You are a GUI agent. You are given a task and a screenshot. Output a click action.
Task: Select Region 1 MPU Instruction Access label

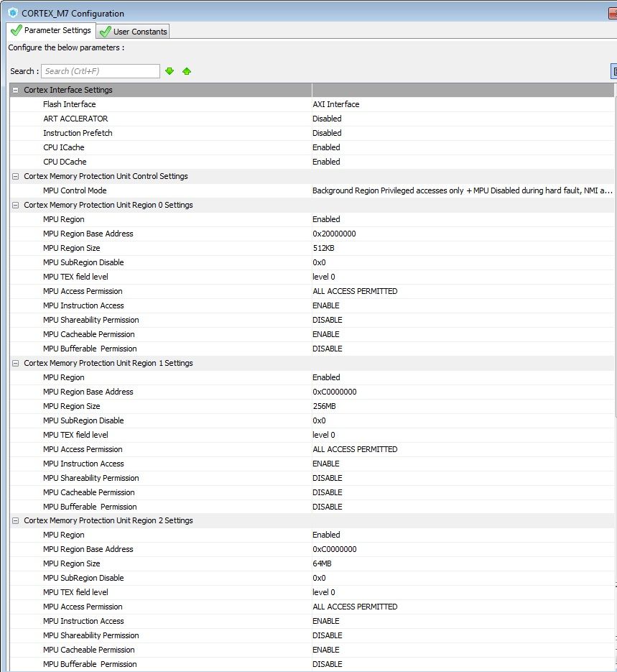click(83, 464)
